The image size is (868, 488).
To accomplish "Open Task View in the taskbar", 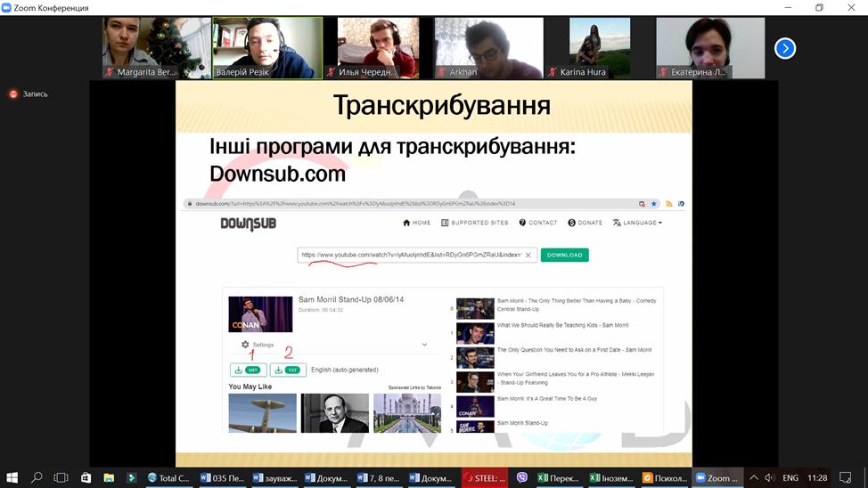I will click(x=62, y=477).
